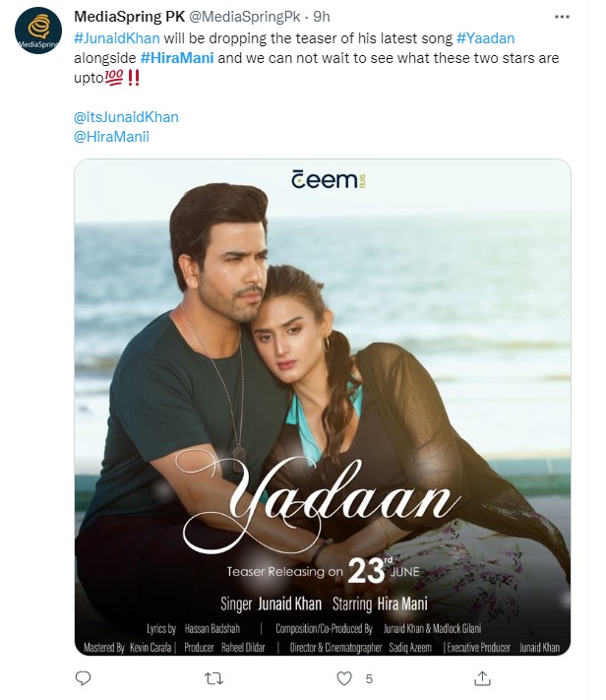
Task: Click the ceem films logo on poster
Action: tap(330, 179)
